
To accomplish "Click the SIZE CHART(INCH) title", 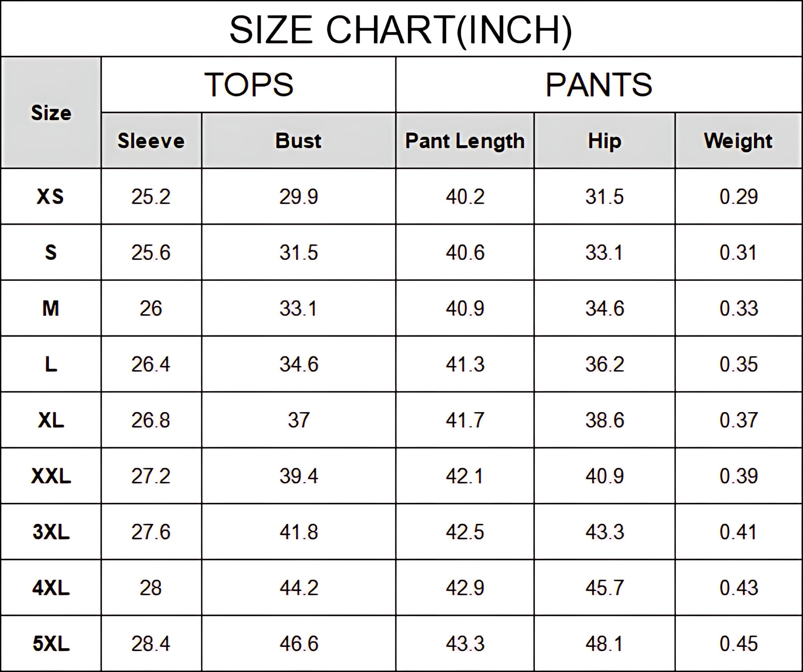I will coord(401,30).
